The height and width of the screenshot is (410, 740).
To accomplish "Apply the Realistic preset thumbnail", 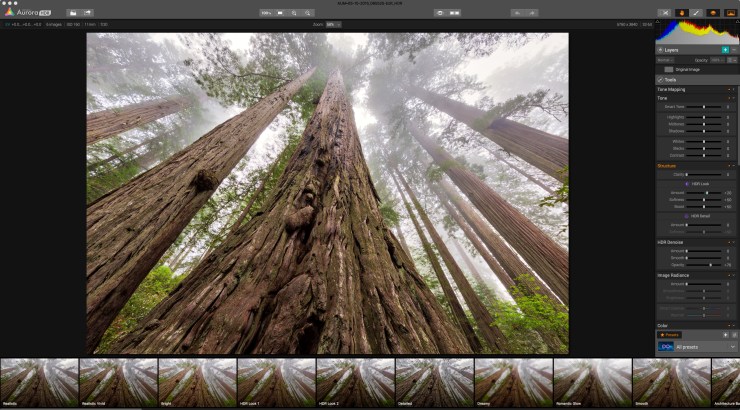I will click(39, 383).
